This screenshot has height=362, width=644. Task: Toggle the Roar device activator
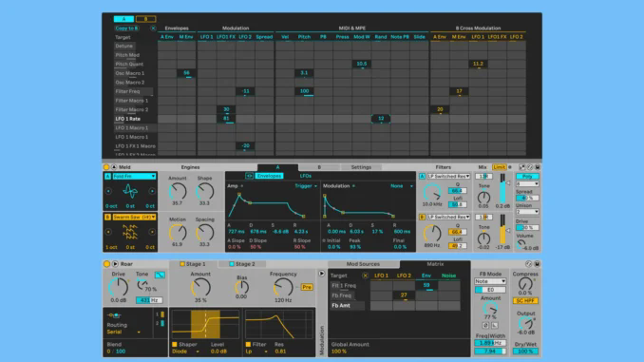point(106,264)
